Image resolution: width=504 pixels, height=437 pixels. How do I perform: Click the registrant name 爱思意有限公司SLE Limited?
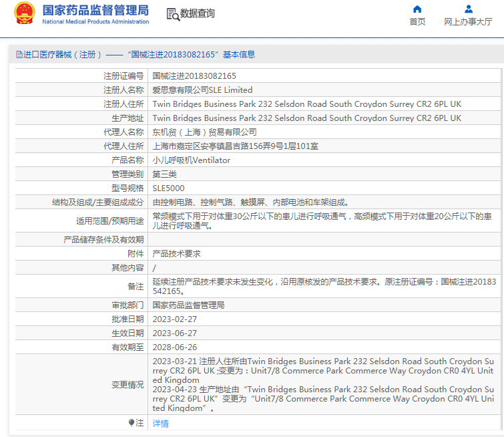202,90
